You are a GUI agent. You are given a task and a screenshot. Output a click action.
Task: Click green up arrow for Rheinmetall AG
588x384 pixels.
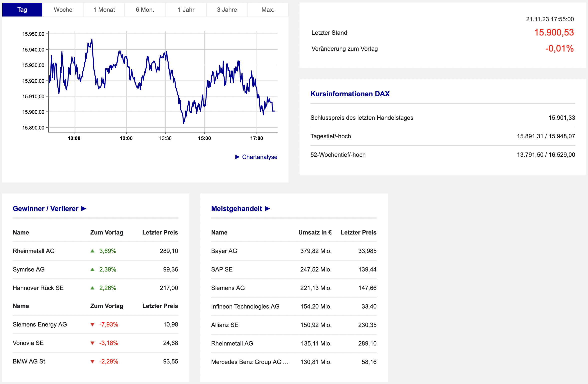click(x=92, y=251)
